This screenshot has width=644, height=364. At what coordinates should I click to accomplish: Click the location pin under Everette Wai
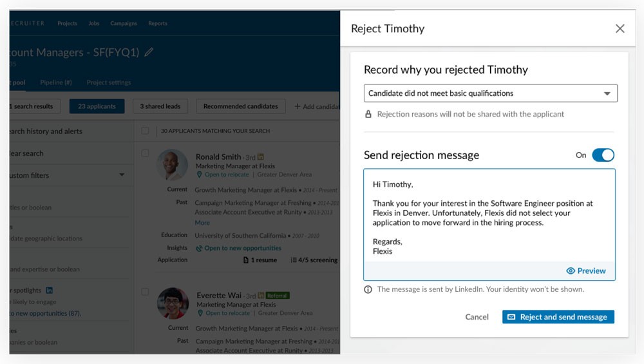[x=200, y=313]
